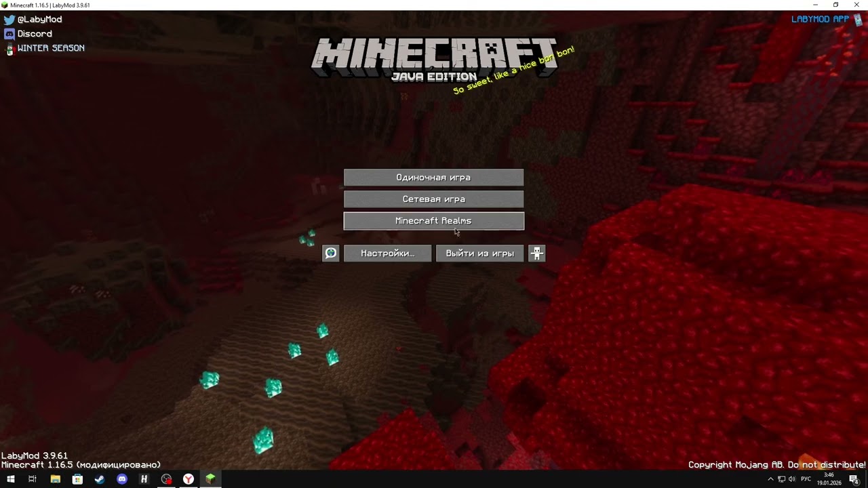The image size is (868, 488).
Task: Open the accessibility settings icon button
Action: (536, 253)
